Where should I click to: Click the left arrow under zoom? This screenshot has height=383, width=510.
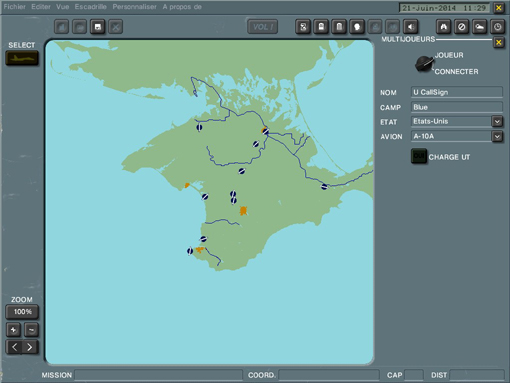14,347
